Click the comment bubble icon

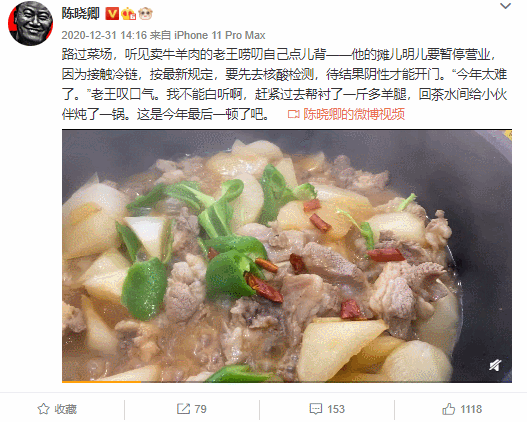pyautogui.click(x=316, y=409)
